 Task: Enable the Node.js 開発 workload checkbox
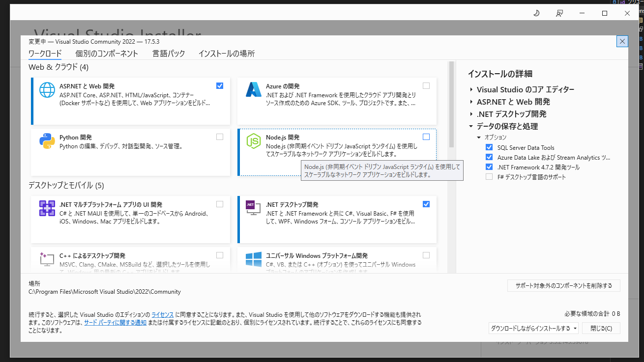pos(426,138)
